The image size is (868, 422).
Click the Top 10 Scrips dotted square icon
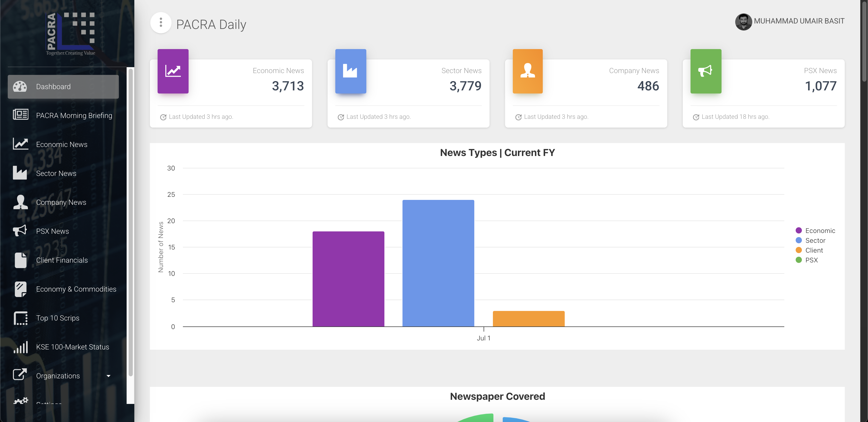[x=21, y=318]
